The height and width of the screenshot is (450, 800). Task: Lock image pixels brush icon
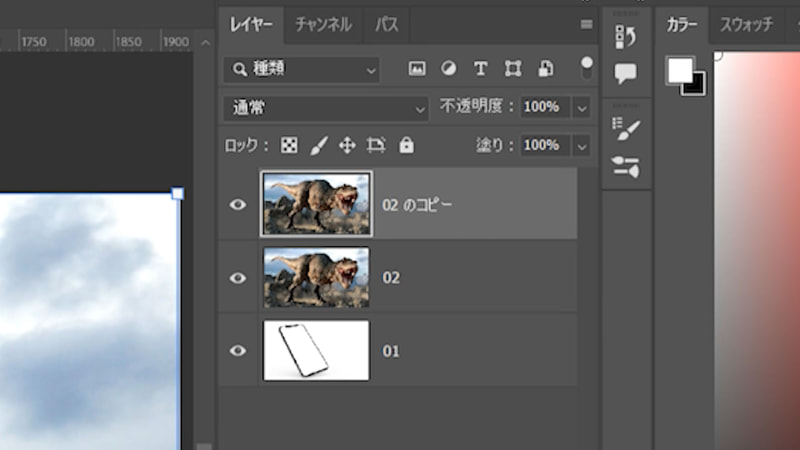pyautogui.click(x=319, y=145)
